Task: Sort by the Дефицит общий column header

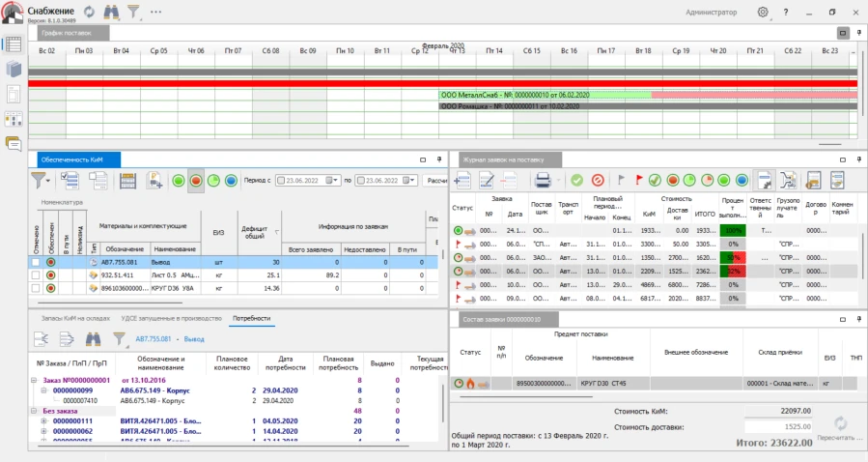Action: 254,231
